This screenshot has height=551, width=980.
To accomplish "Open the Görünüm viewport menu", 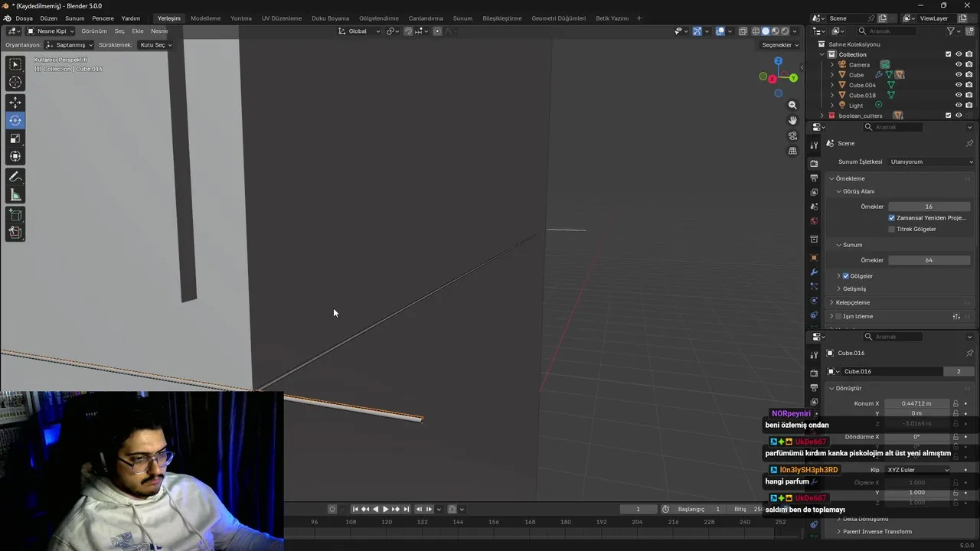I will click(94, 31).
